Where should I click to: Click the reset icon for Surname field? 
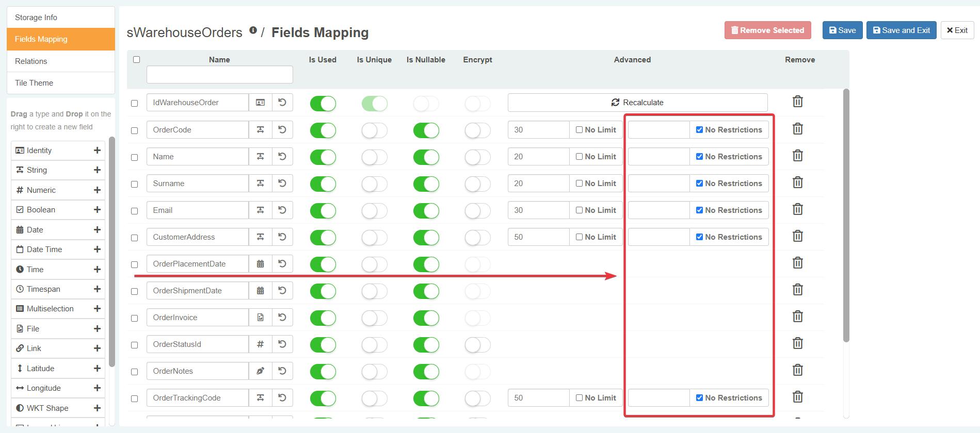click(x=282, y=183)
